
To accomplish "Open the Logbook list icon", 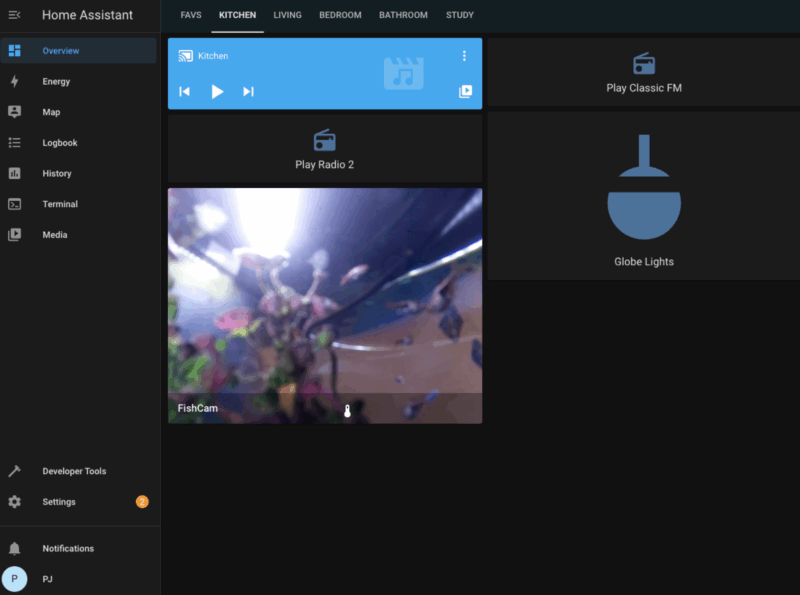I will tap(14, 142).
